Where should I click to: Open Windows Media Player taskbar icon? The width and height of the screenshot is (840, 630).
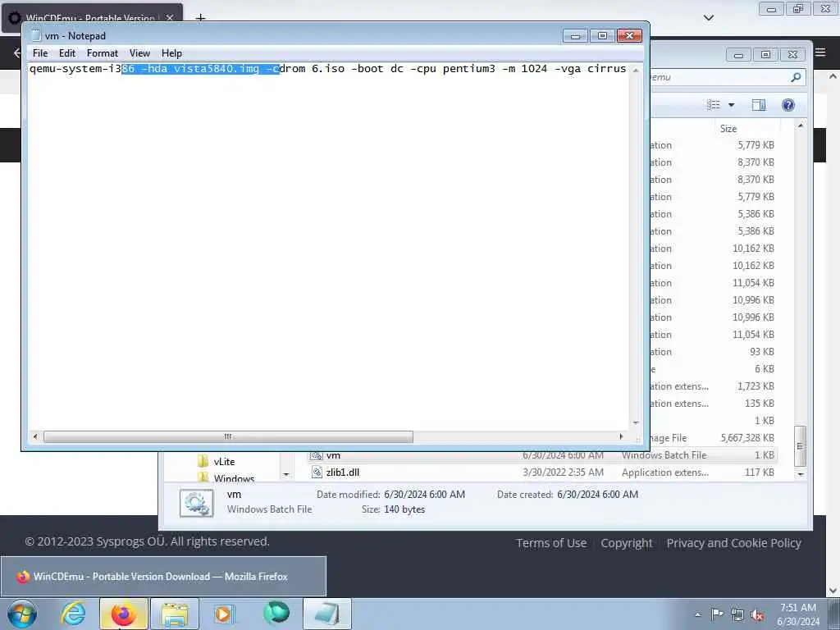point(223,614)
